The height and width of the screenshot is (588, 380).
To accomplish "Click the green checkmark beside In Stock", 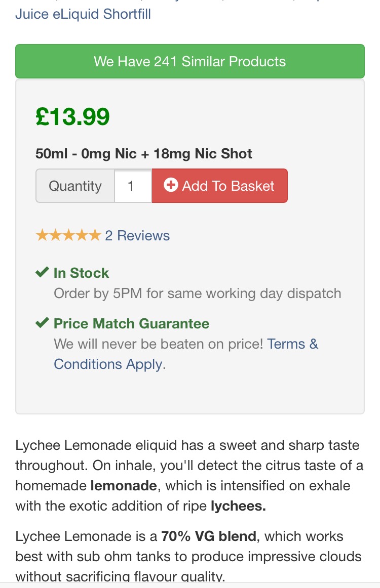I will (x=42, y=273).
